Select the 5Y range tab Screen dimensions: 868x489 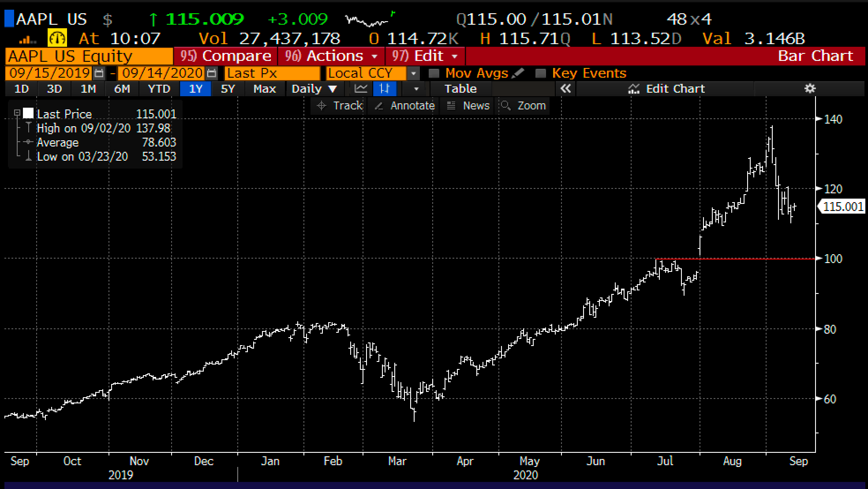click(x=228, y=89)
